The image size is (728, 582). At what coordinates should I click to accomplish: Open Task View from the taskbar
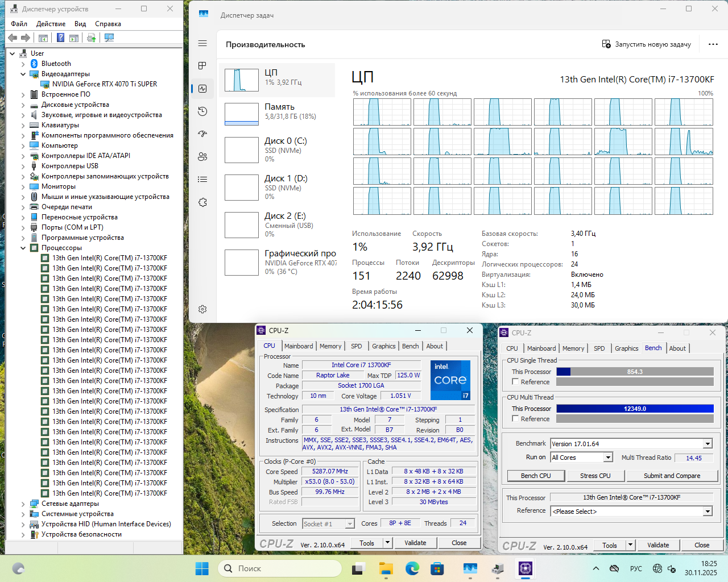pyautogui.click(x=358, y=568)
